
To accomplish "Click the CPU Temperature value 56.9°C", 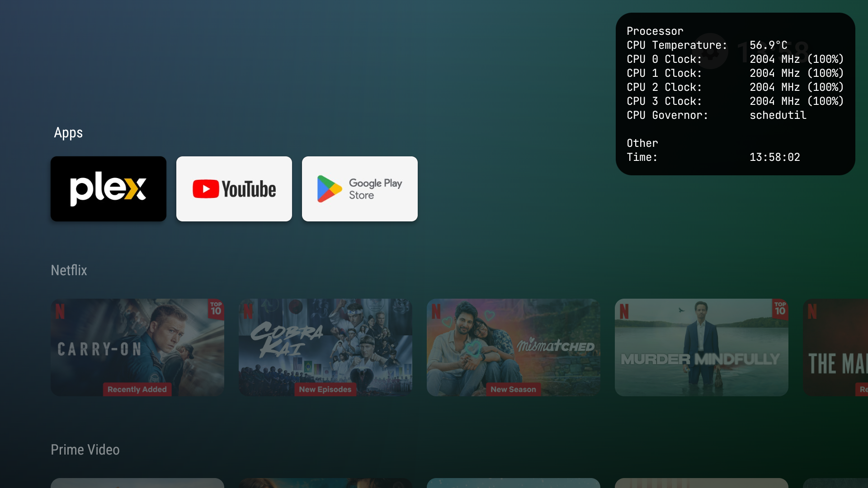I will point(769,45).
